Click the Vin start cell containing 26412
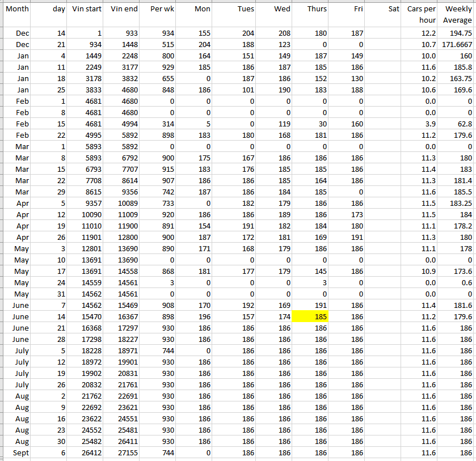This screenshot has width=476, height=461. point(87,453)
